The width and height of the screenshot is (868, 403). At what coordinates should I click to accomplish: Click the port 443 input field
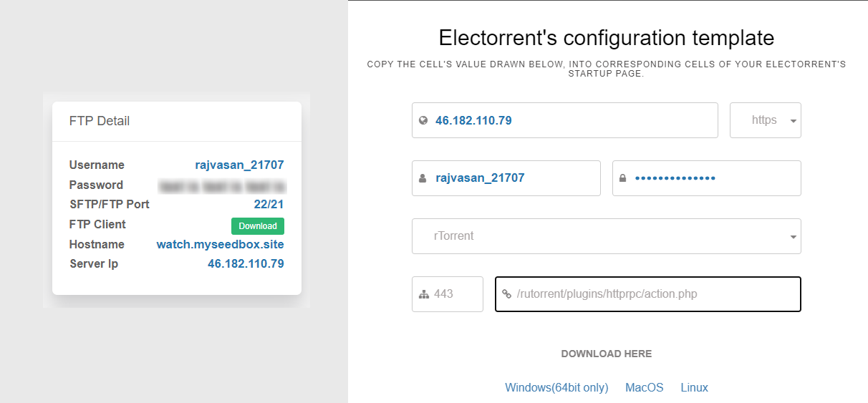[x=455, y=294]
